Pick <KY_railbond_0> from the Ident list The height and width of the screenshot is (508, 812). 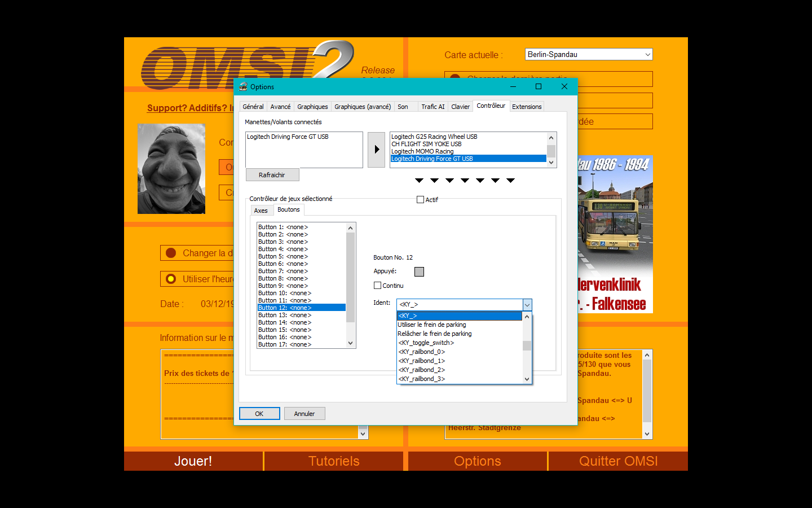[460, 352]
